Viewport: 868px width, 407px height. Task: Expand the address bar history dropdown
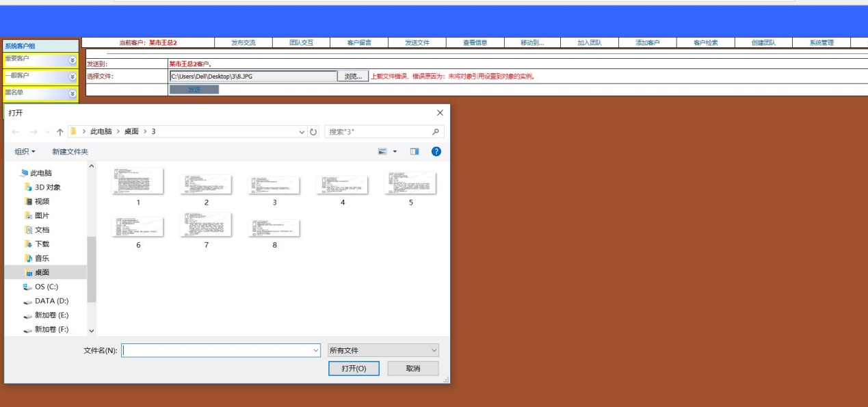pos(302,132)
